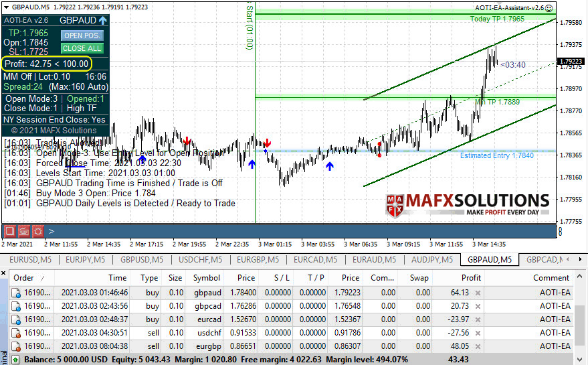Switch to the EURGBP,M5 chart tab

(x=258, y=259)
